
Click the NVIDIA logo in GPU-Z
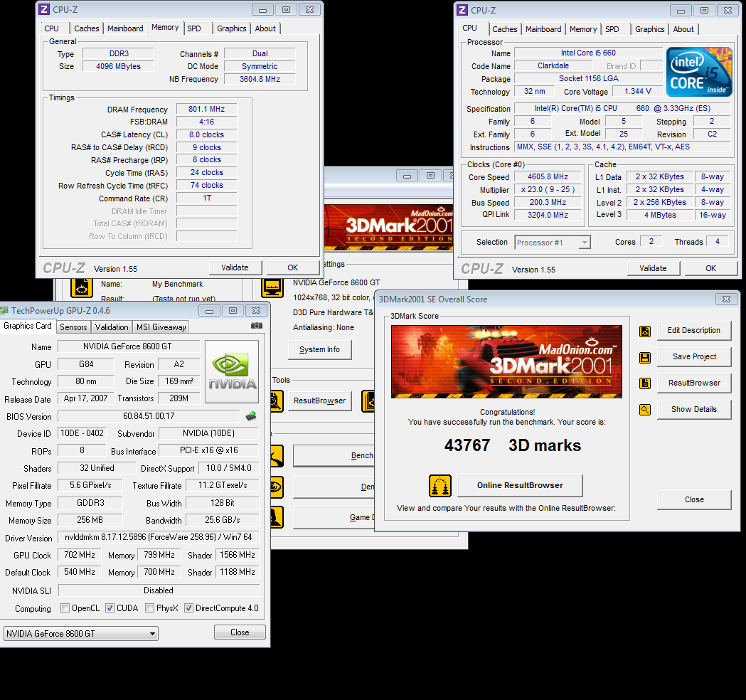(232, 371)
